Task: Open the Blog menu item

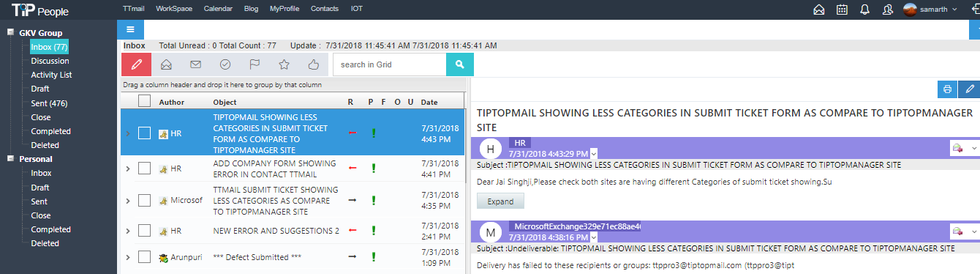Action: tap(251, 9)
